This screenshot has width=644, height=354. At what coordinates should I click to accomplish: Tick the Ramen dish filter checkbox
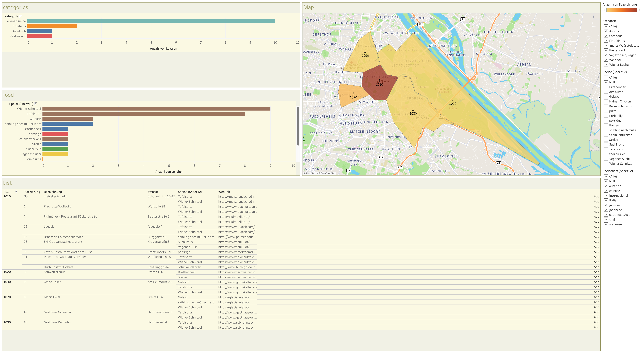(606, 125)
